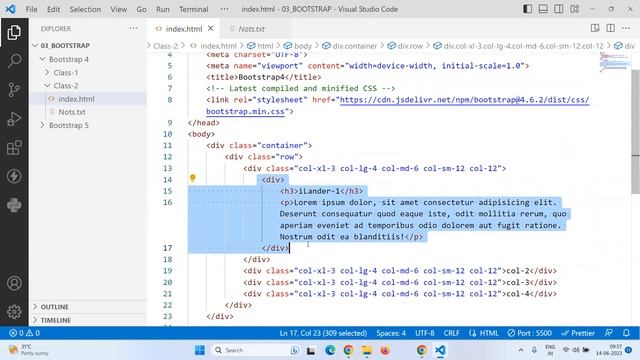
Task: Open the Source Control view
Action: coord(14,89)
